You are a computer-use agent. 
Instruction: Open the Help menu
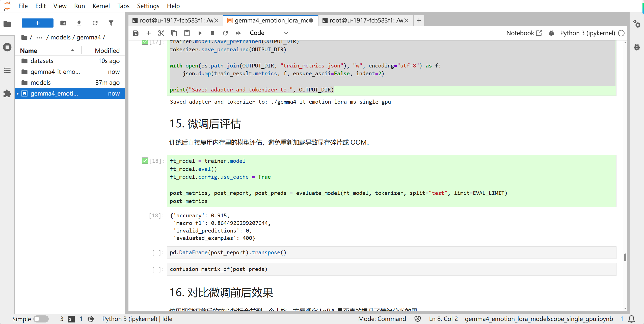pos(173,6)
